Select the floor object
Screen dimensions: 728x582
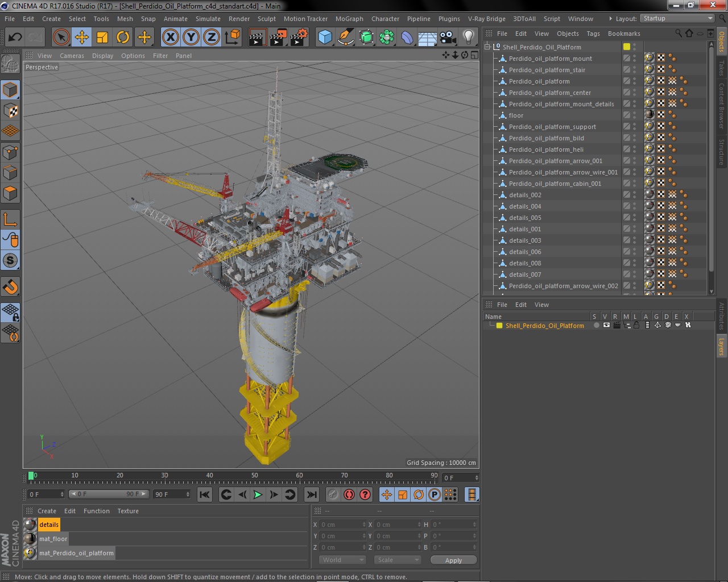point(516,115)
